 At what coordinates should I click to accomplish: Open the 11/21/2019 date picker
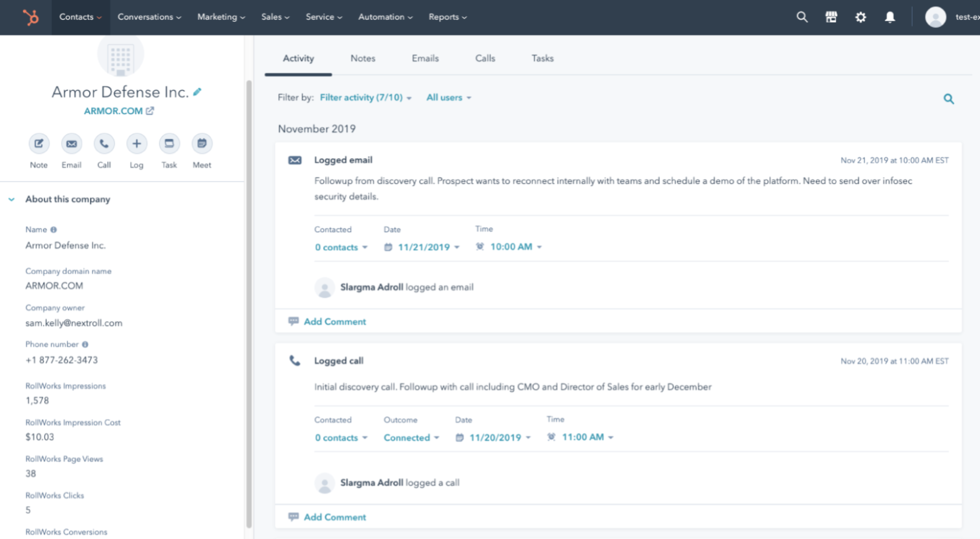click(422, 247)
